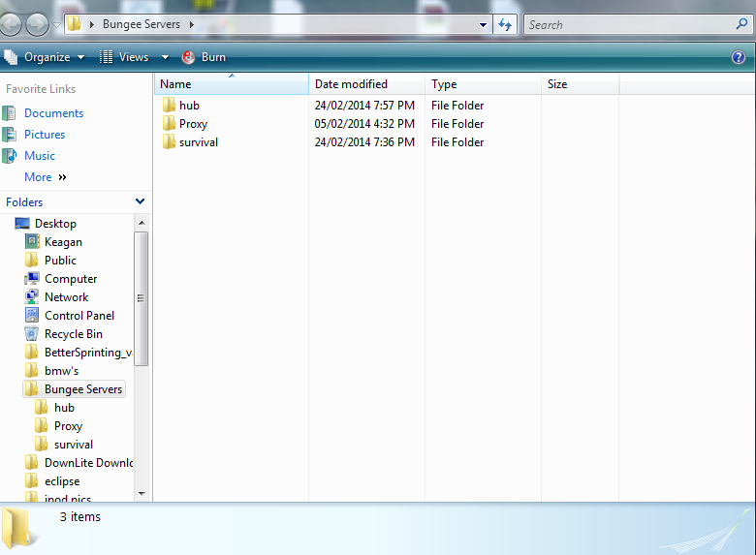
Task: Sort by the Size column header
Action: [x=580, y=84]
